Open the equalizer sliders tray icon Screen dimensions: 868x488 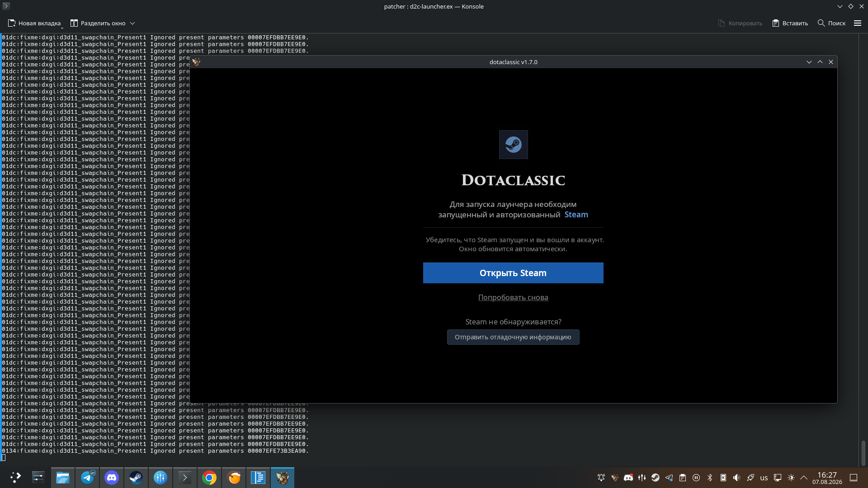[x=642, y=478]
